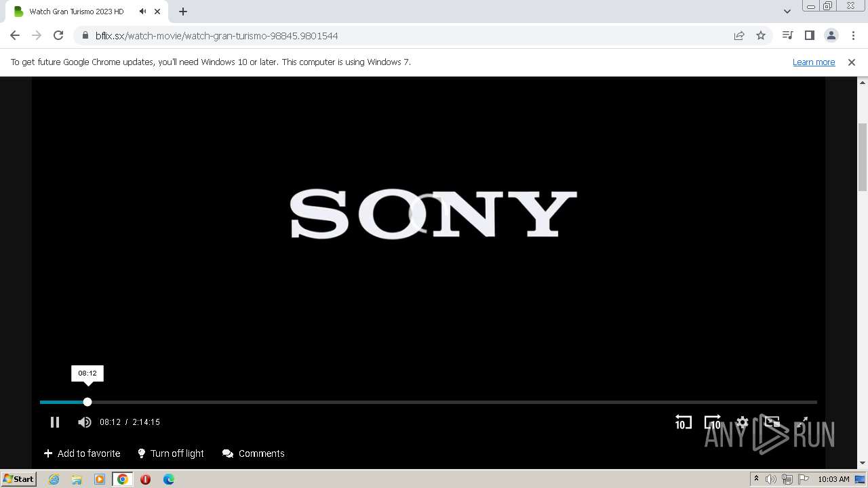Open the video player settings gear

click(742, 422)
